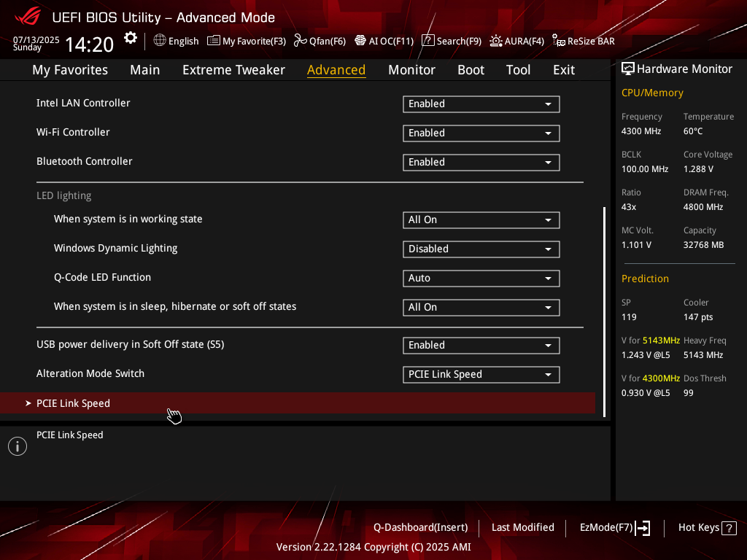Open Qfan(F6) control
The width and height of the screenshot is (747, 560).
tap(320, 41)
